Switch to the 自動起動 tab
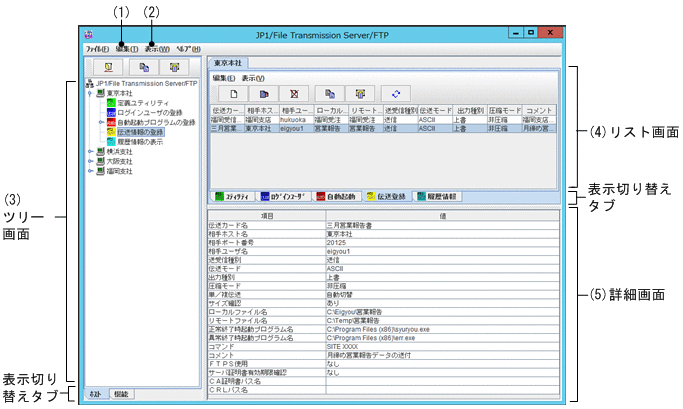683x409 pixels. click(336, 197)
